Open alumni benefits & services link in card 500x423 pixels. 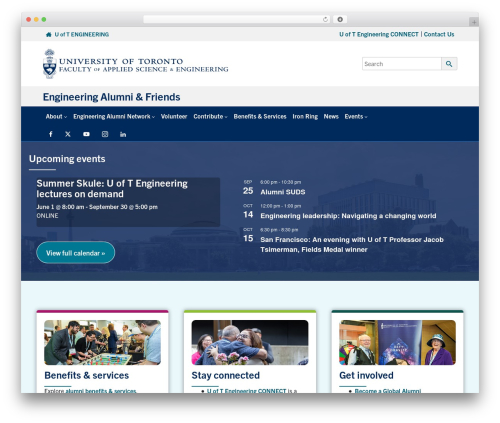[101, 391]
